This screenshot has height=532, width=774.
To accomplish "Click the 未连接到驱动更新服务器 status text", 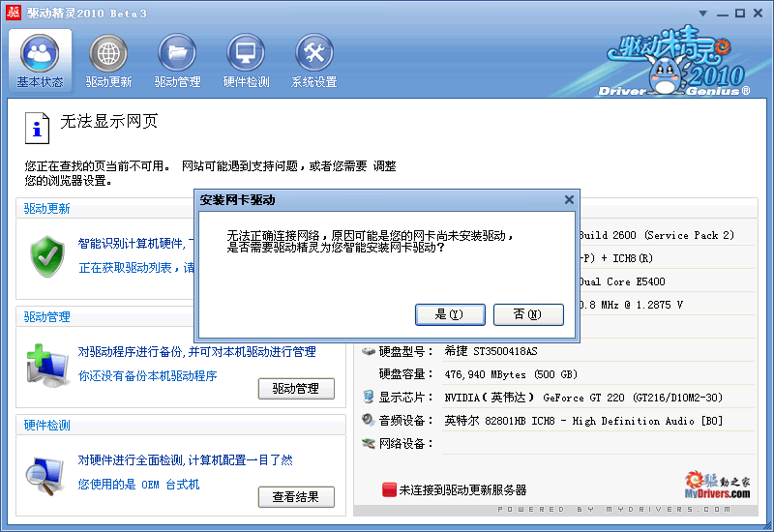I will coord(463,490).
